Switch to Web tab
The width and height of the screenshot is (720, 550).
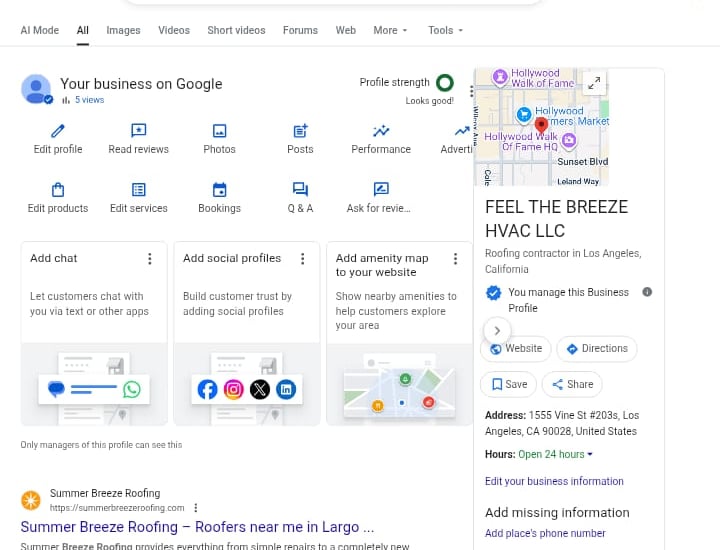pos(345,30)
